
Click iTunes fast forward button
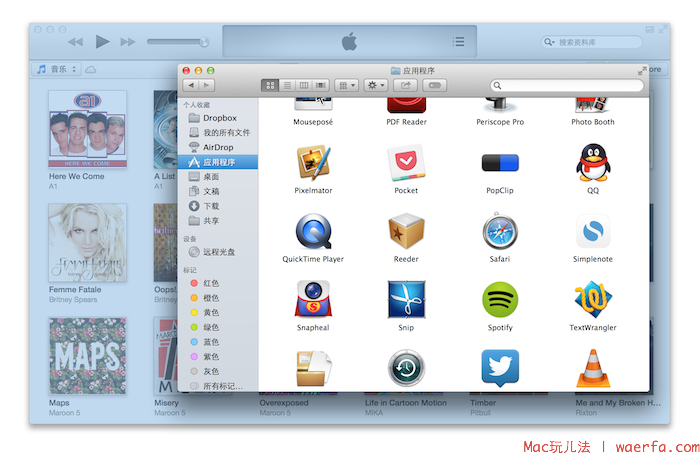(128, 42)
